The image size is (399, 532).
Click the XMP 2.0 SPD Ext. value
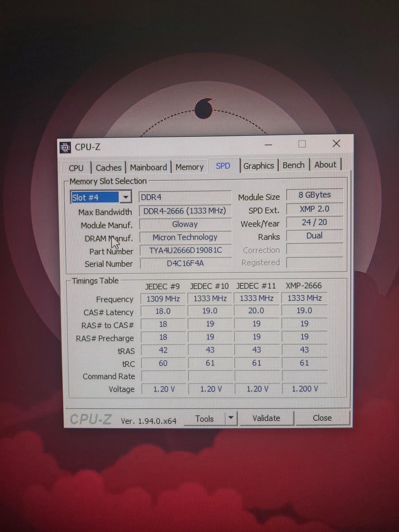[x=314, y=209]
